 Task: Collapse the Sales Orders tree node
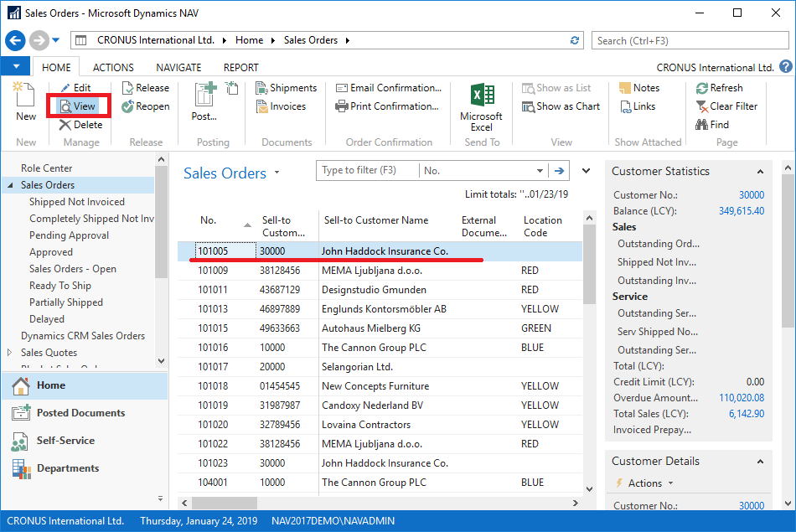click(x=10, y=185)
